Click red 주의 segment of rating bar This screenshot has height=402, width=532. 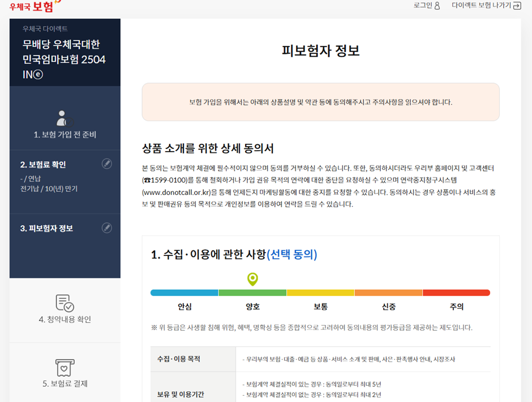coord(456,293)
